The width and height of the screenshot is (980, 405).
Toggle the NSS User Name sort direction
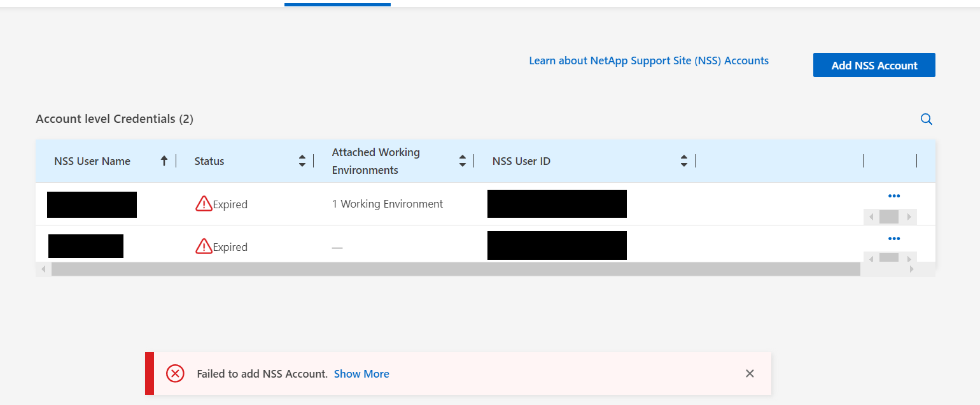click(x=164, y=160)
